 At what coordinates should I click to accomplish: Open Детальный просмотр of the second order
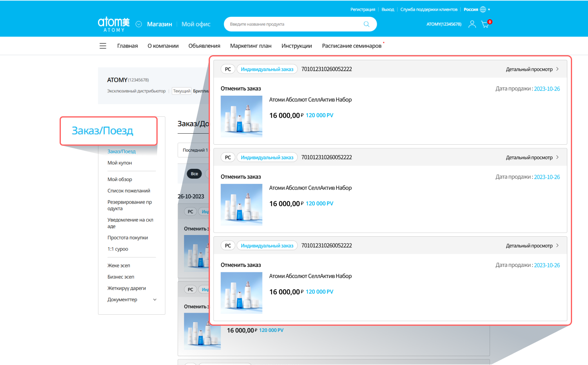[532, 157]
